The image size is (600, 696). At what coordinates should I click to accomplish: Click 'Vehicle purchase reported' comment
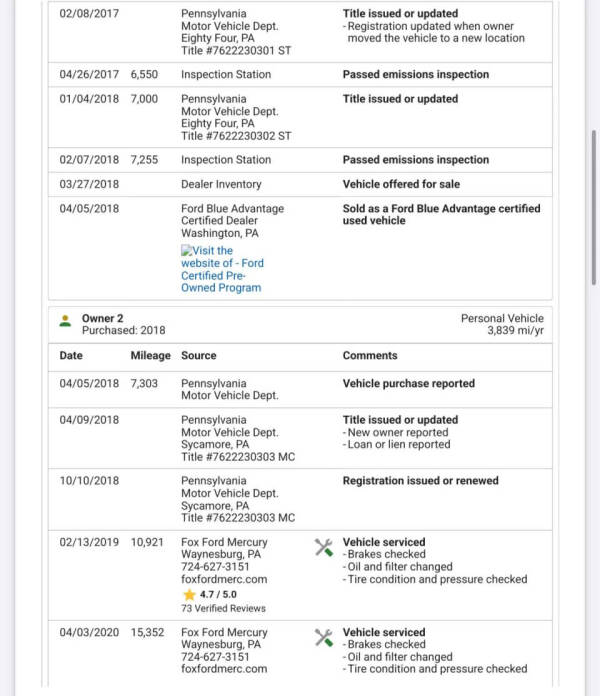point(408,383)
